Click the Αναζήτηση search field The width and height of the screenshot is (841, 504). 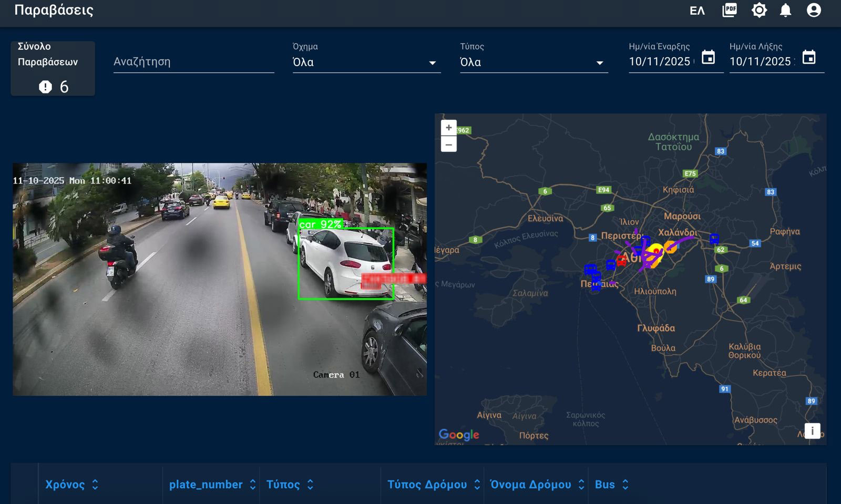point(193,62)
